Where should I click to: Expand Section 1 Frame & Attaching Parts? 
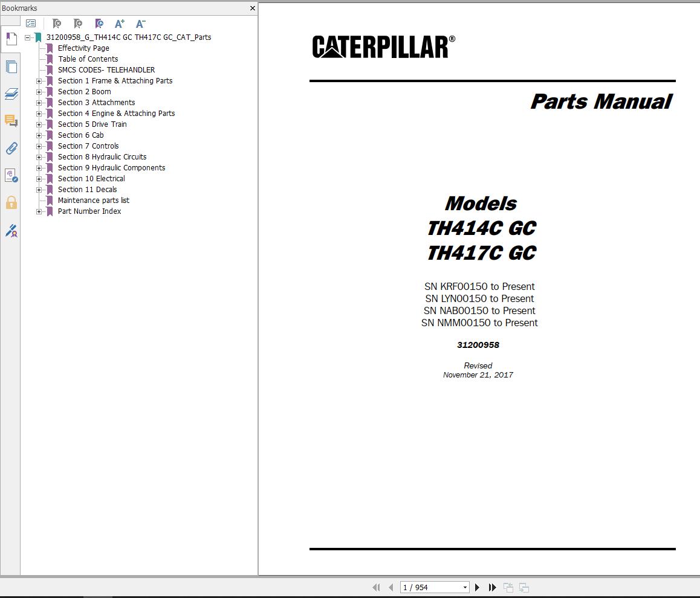click(x=39, y=81)
